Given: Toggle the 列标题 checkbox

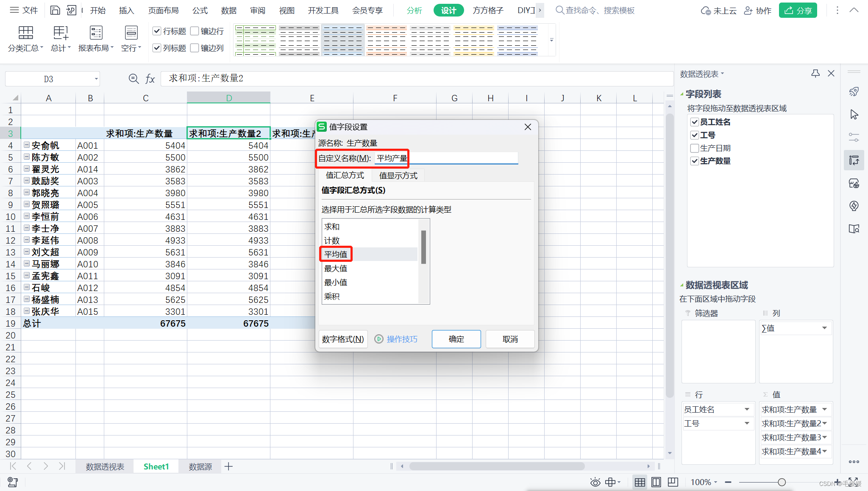Looking at the screenshot, I should [157, 48].
